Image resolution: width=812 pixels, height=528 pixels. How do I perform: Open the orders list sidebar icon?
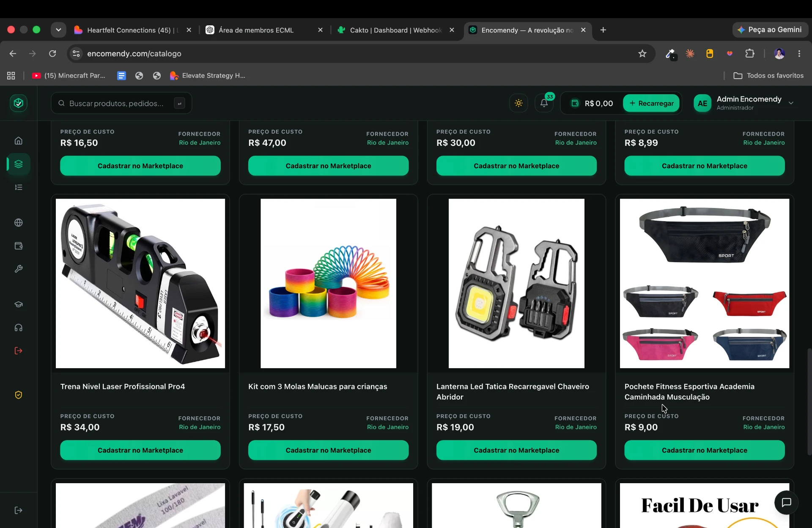point(18,187)
